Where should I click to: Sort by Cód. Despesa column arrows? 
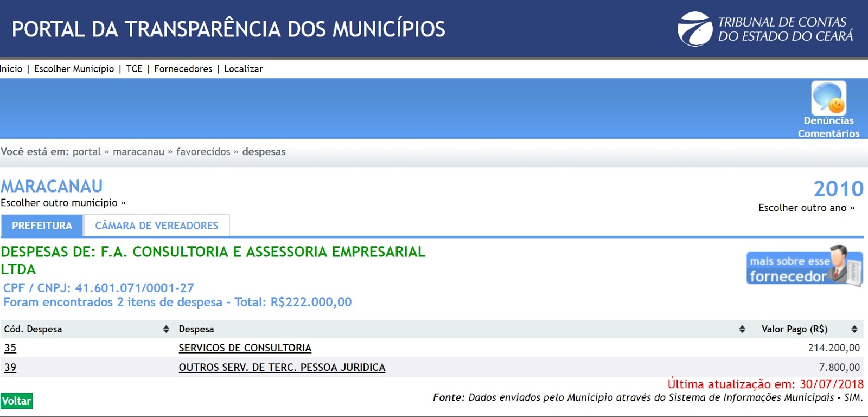(x=166, y=329)
